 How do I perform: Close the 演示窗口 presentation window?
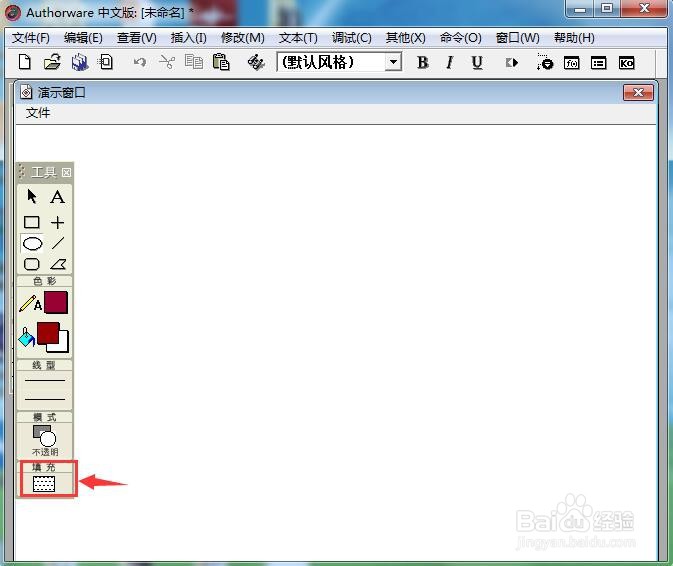(638, 92)
